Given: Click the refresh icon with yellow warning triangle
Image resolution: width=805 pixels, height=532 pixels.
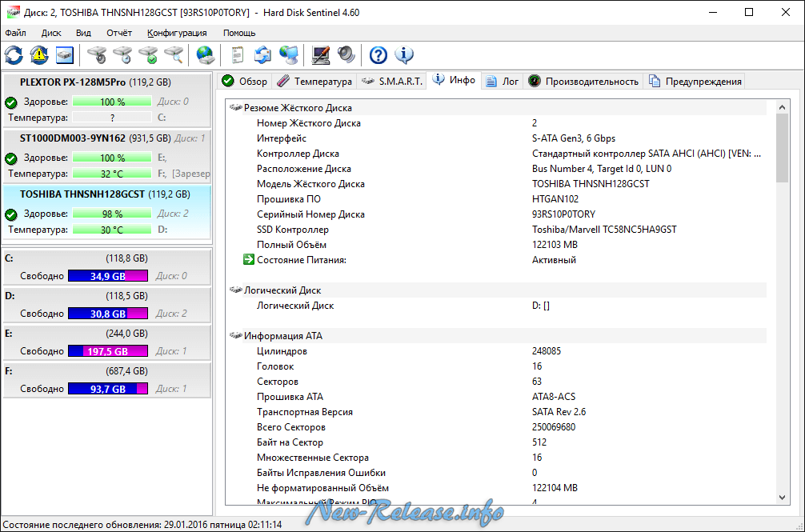Looking at the screenshot, I should pos(39,55).
